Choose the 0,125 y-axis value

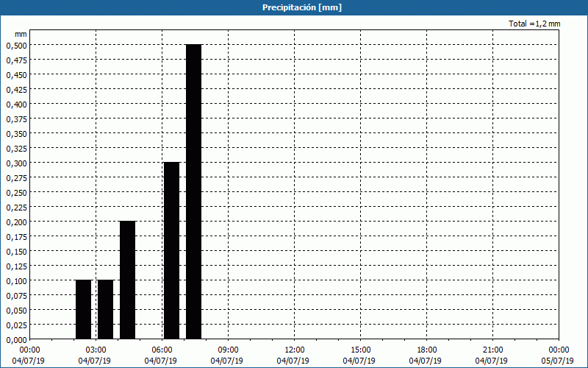16,266
